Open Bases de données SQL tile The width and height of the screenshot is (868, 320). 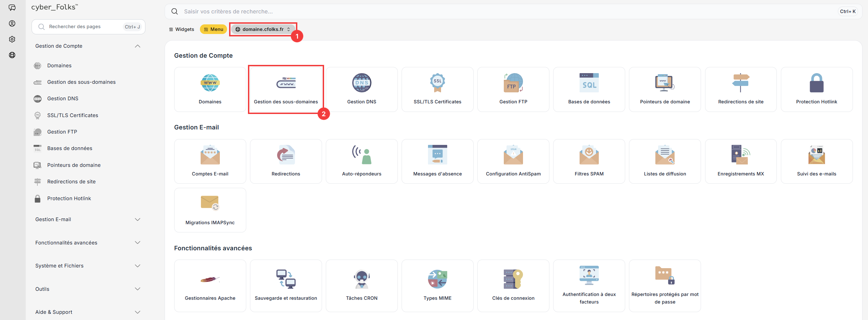click(589, 89)
